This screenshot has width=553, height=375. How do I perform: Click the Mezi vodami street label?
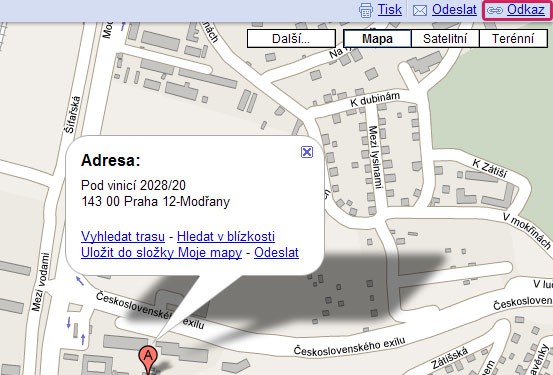point(41,282)
